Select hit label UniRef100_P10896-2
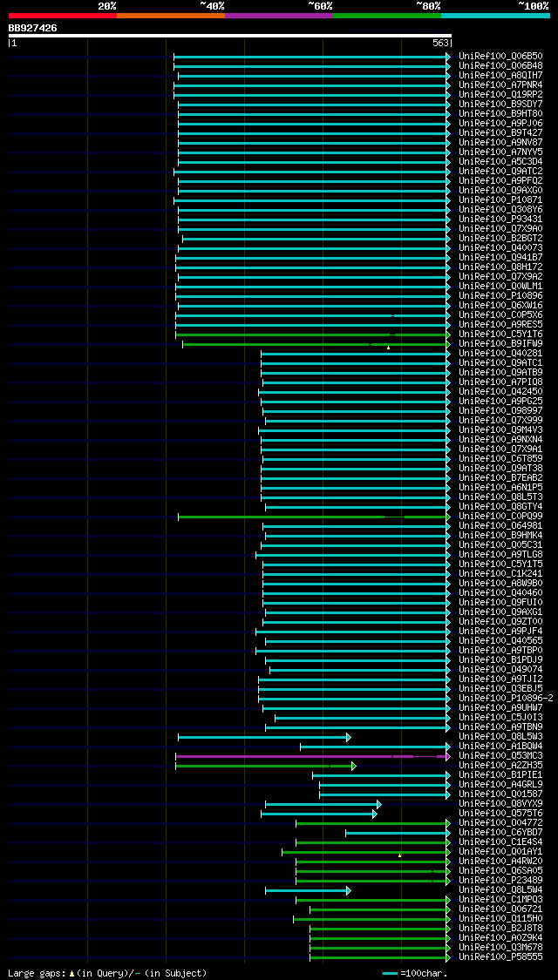This screenshot has height=980, width=558. 506,700
